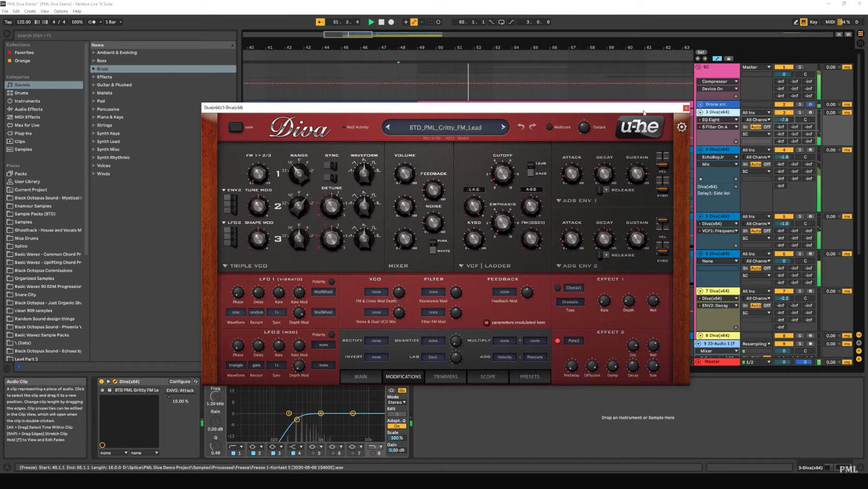Click the Diva undo arrow

[x=520, y=127]
